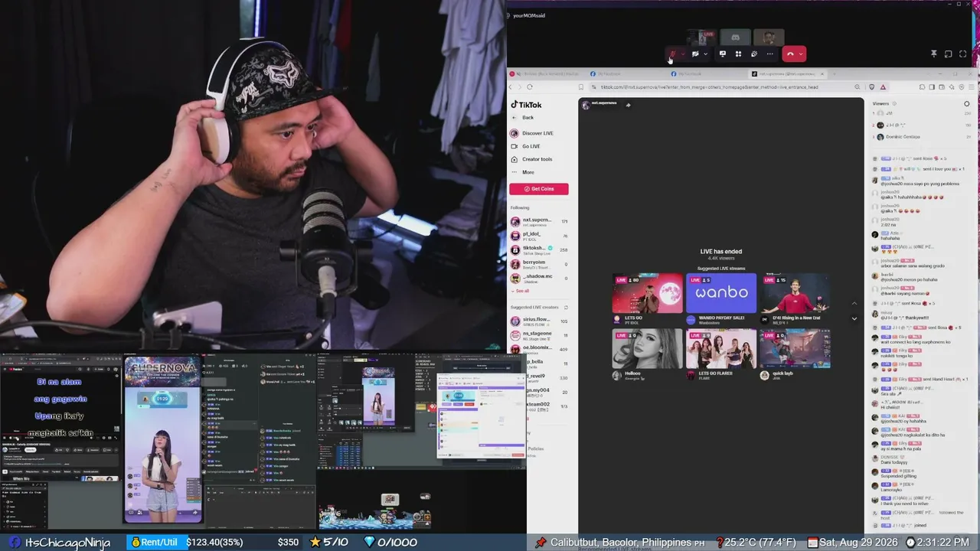Share the nxt.supernova live stream

tap(629, 105)
